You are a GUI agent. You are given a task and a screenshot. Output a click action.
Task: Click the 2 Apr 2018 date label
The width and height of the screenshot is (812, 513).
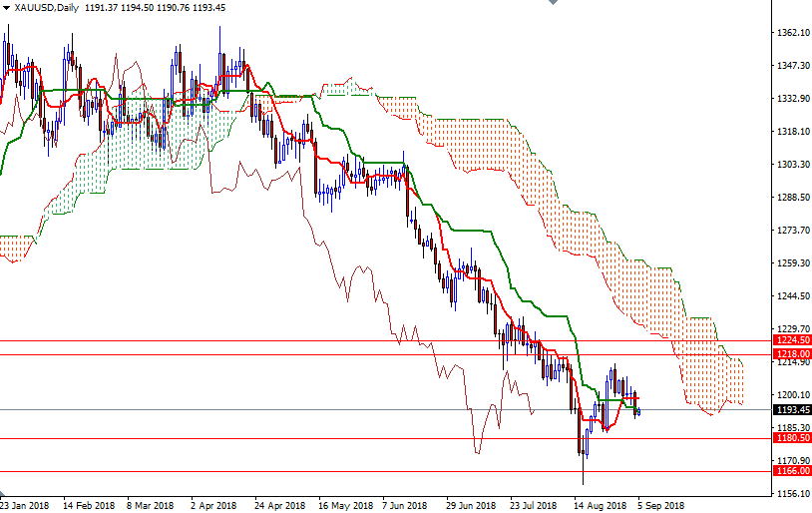click(213, 505)
